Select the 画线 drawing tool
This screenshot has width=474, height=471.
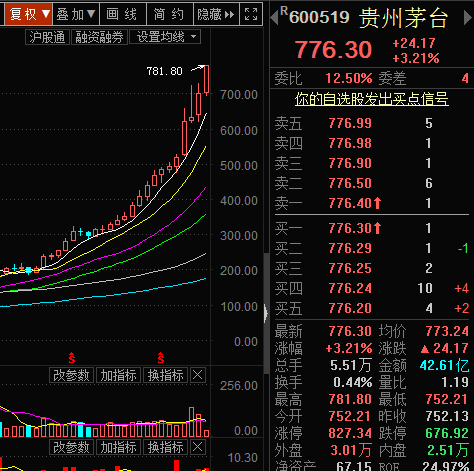click(x=123, y=14)
